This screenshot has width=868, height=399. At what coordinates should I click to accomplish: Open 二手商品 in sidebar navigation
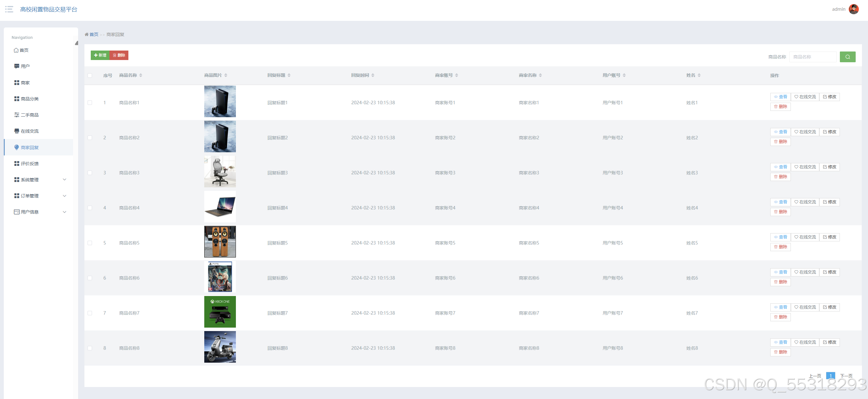tap(29, 115)
